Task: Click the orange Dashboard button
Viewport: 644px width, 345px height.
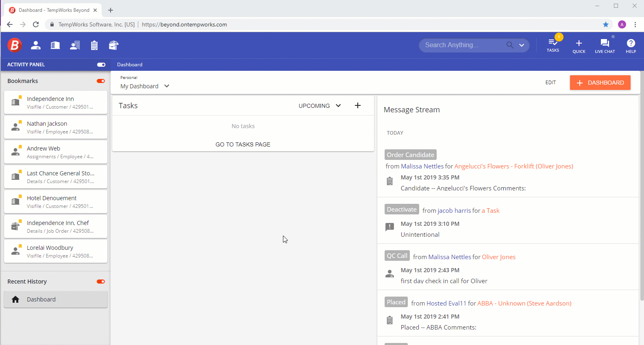Action: click(x=600, y=83)
